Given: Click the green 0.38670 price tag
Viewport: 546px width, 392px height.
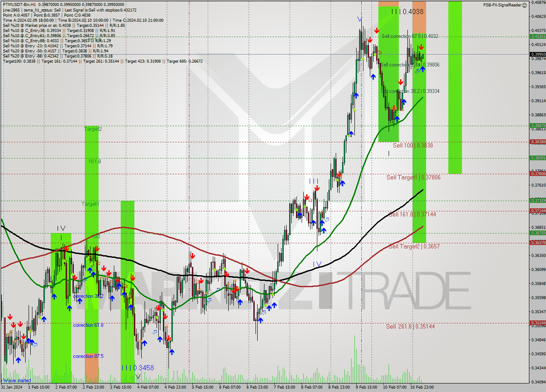Looking at the screenshot, I should pos(537,126).
